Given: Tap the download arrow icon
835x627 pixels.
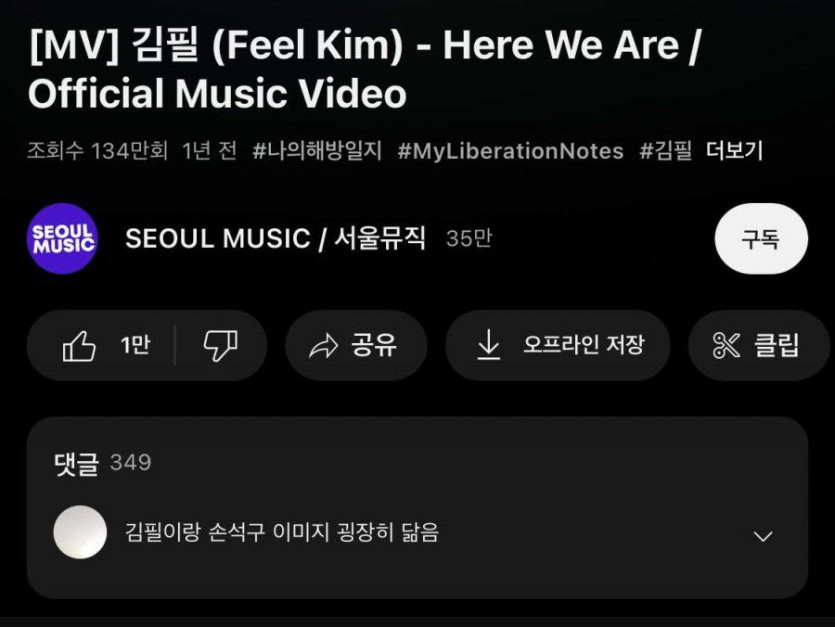Looking at the screenshot, I should pyautogui.click(x=488, y=345).
